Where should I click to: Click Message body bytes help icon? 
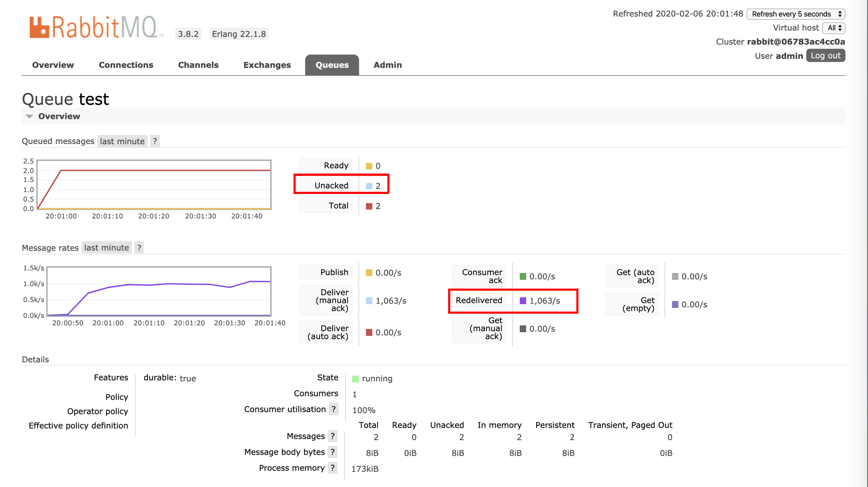tap(333, 452)
